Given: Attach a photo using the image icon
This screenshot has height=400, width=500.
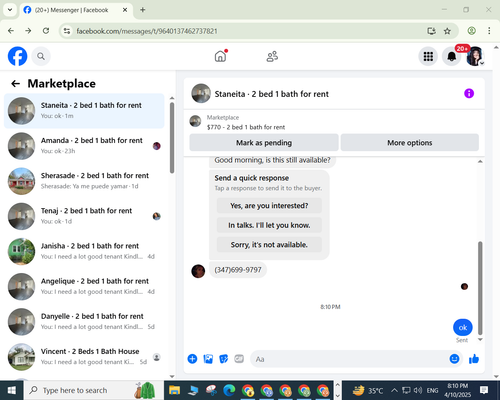Looking at the screenshot, I should pyautogui.click(x=208, y=359).
